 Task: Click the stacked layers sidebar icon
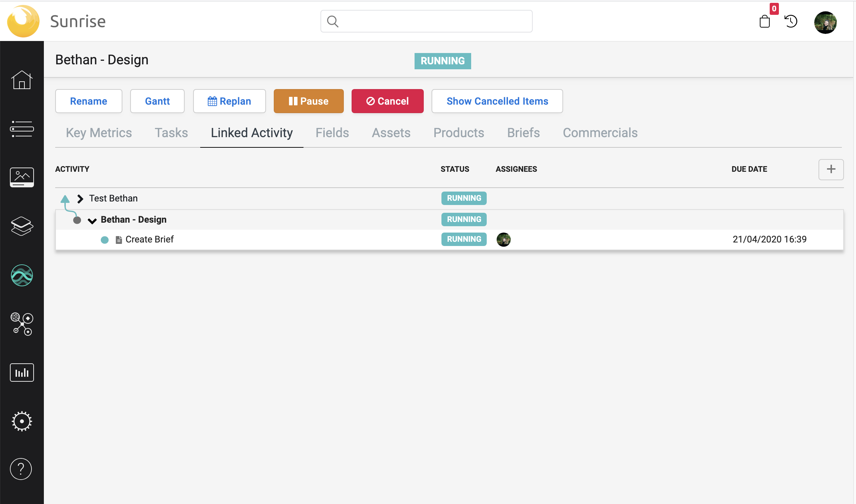click(22, 226)
